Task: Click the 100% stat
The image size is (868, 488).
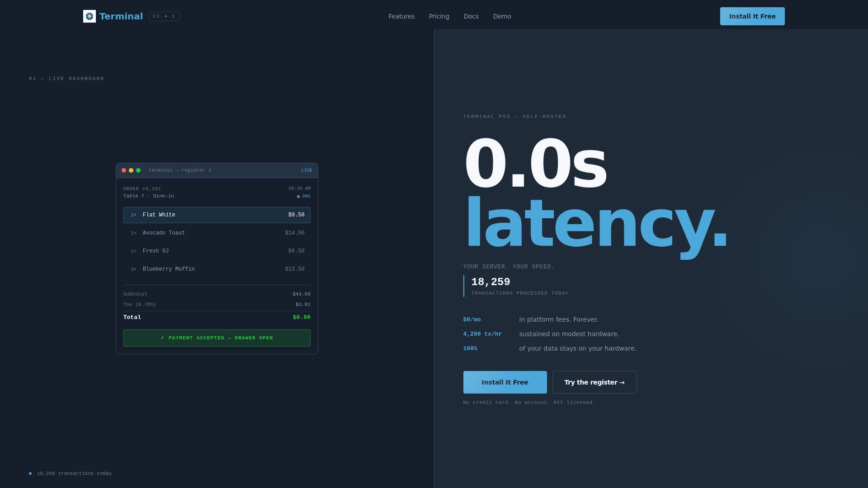Action: 470,348
